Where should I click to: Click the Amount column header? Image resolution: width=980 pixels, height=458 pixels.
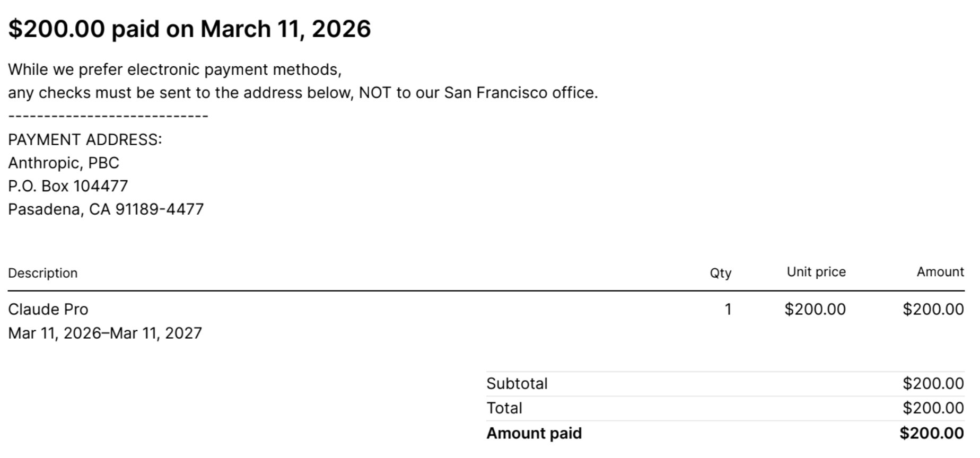[x=940, y=272]
